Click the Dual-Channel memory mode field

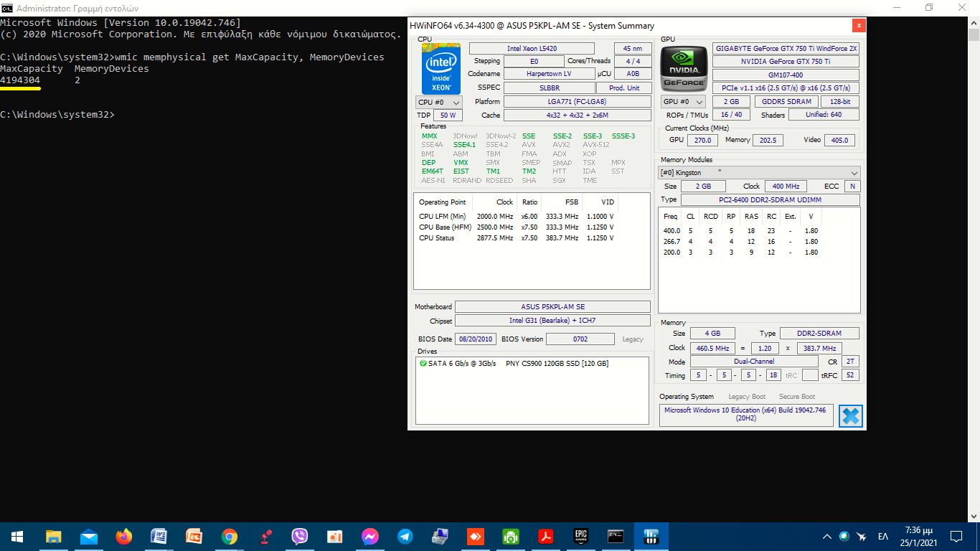coord(753,362)
